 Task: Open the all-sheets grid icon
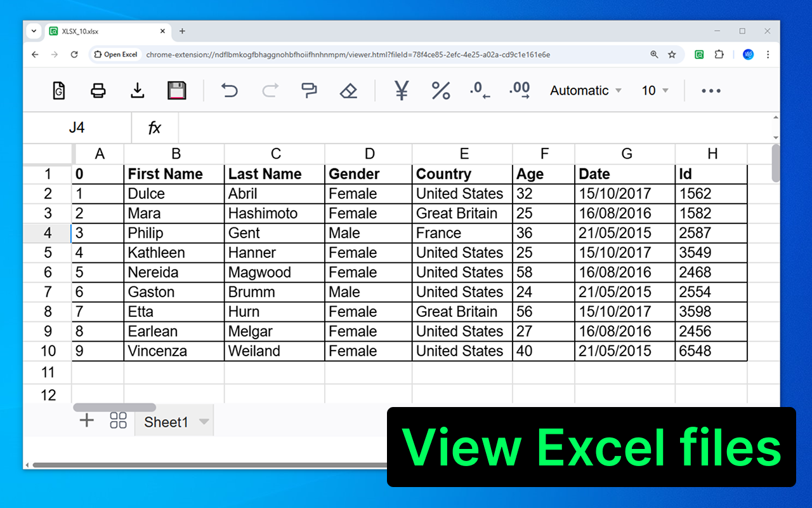[x=119, y=420]
